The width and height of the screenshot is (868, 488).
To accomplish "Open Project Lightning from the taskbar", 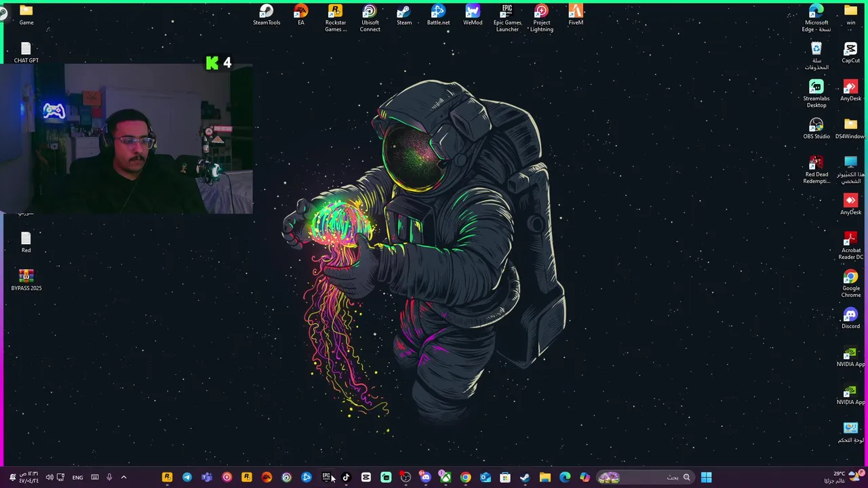I will 226,477.
